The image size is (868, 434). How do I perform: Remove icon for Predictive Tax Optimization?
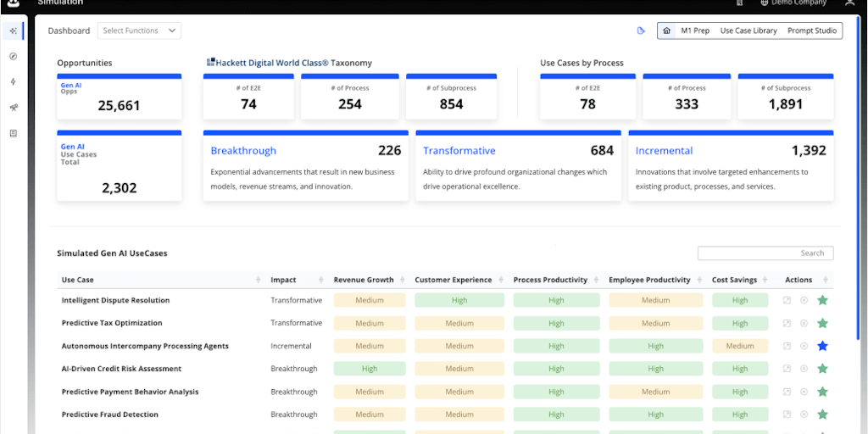click(804, 323)
